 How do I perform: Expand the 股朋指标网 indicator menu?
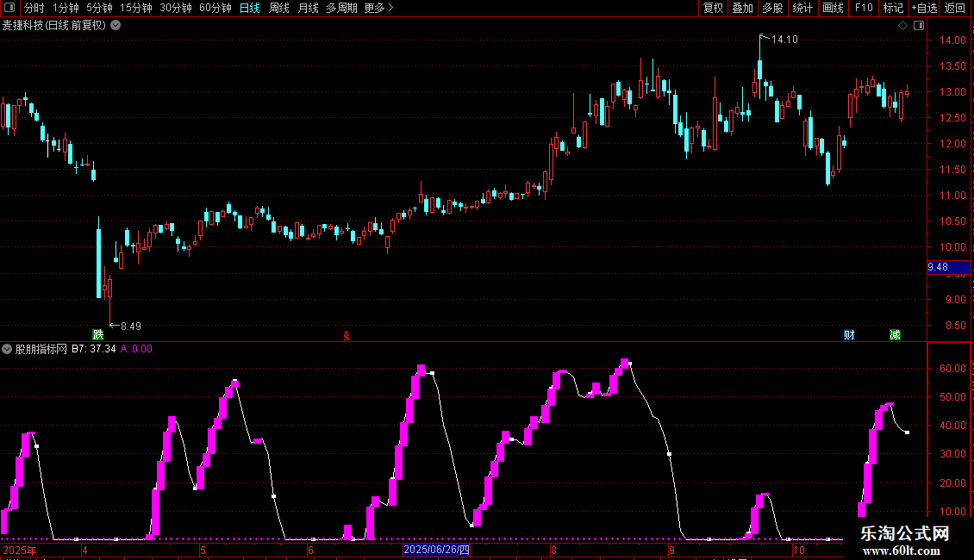pos(7,349)
